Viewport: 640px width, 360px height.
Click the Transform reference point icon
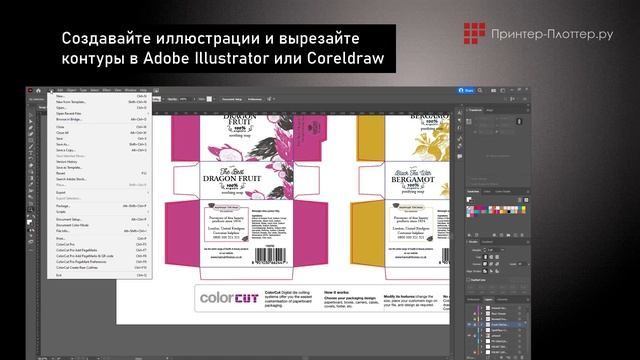click(x=469, y=122)
